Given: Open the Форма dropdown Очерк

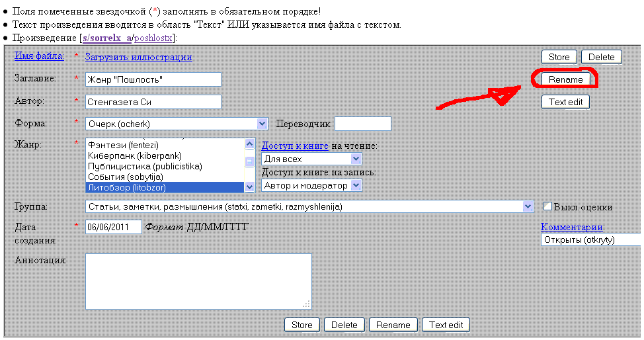Looking at the screenshot, I should [x=177, y=124].
